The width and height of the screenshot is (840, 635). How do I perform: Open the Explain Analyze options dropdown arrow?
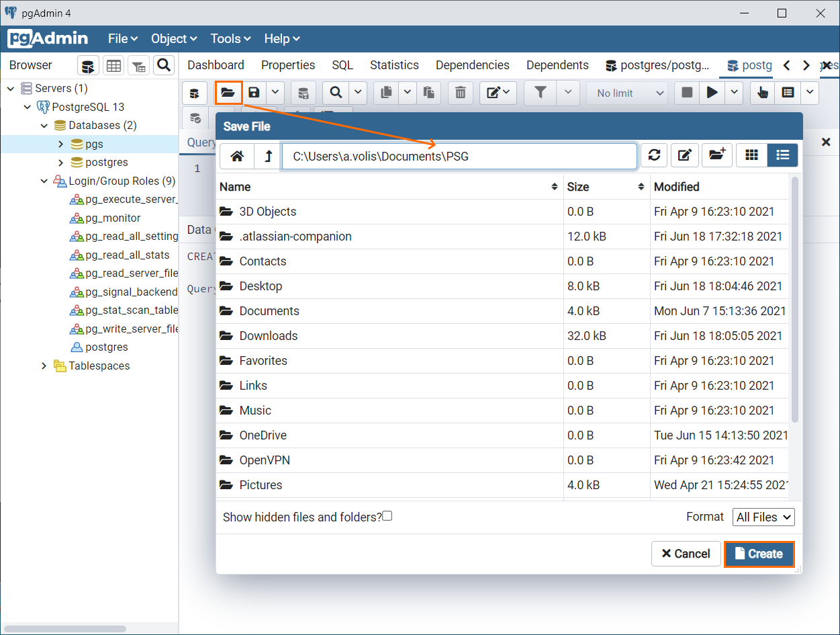(810, 93)
